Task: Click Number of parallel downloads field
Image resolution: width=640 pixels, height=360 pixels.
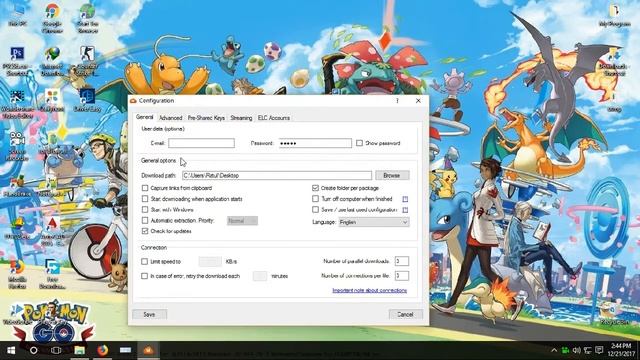Action: point(402,261)
